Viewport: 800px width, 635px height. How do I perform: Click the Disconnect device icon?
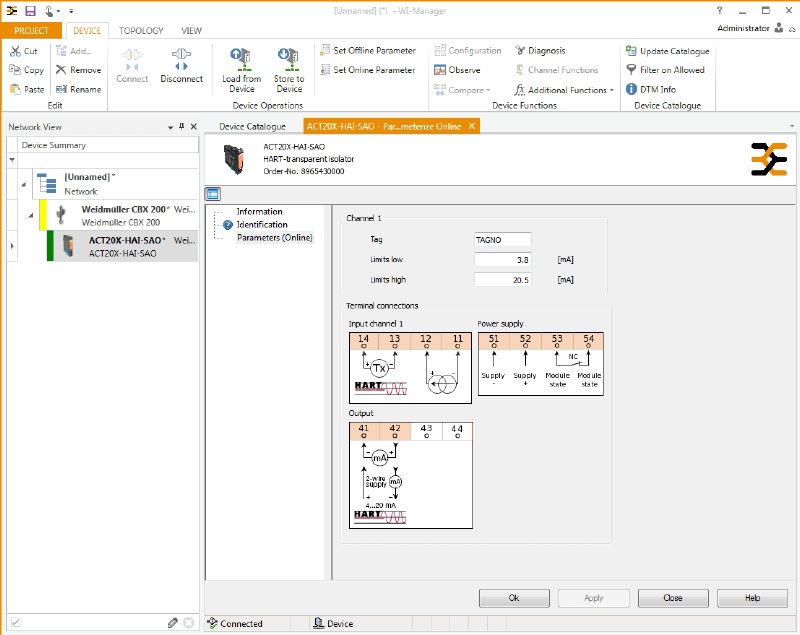181,58
